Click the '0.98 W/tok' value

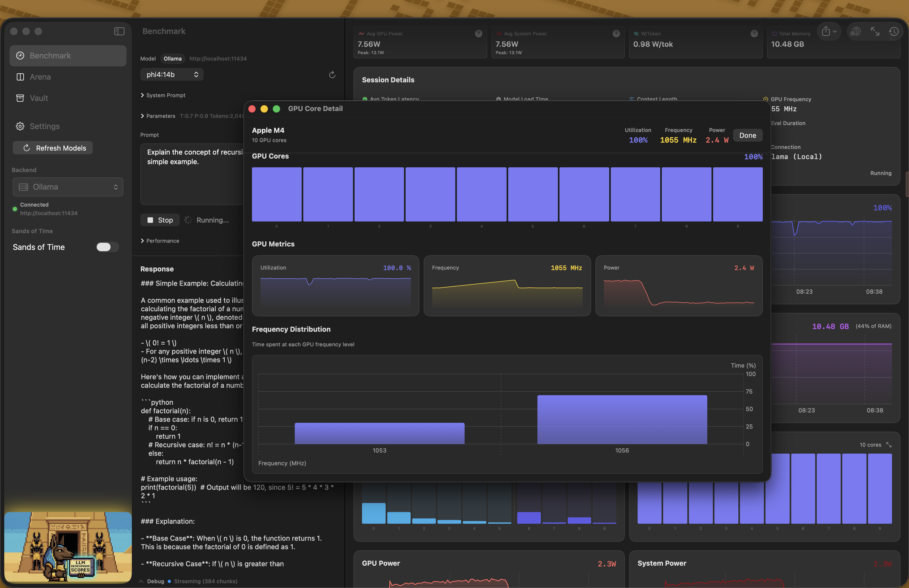click(x=653, y=44)
